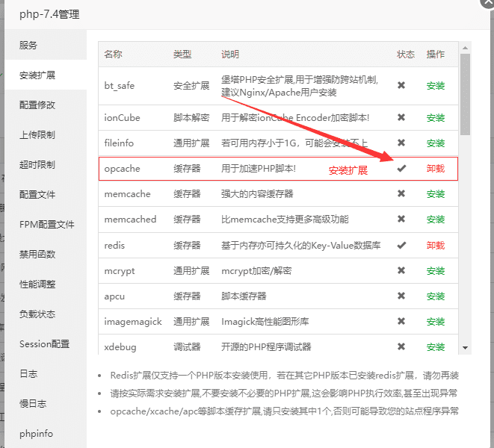This screenshot has width=494, height=448.
Task: Click the 类型 column header
Action: click(182, 55)
